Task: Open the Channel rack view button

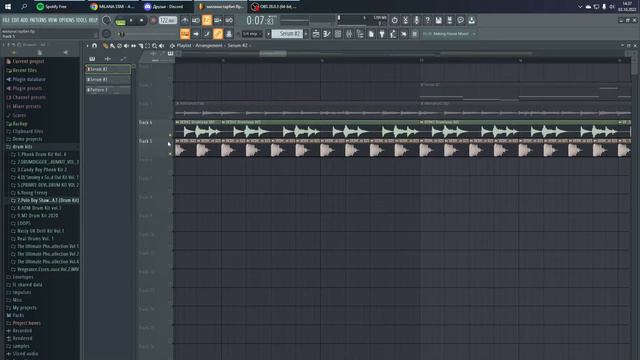Action: [x=207, y=34]
